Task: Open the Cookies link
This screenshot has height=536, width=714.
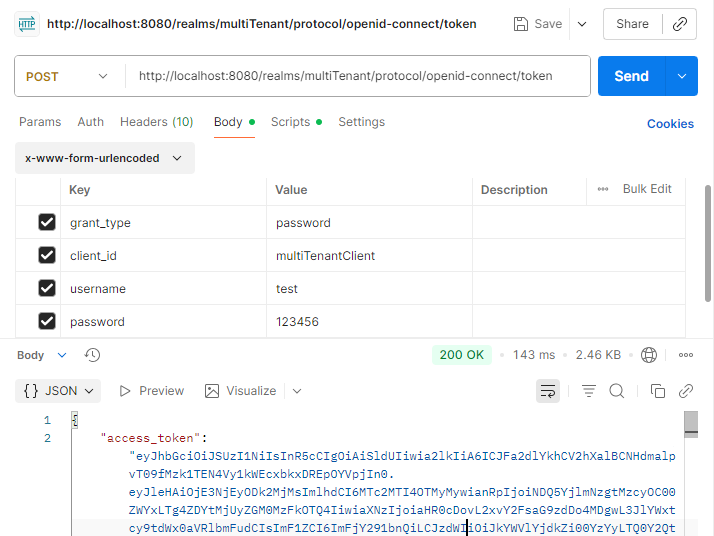Action: click(670, 124)
